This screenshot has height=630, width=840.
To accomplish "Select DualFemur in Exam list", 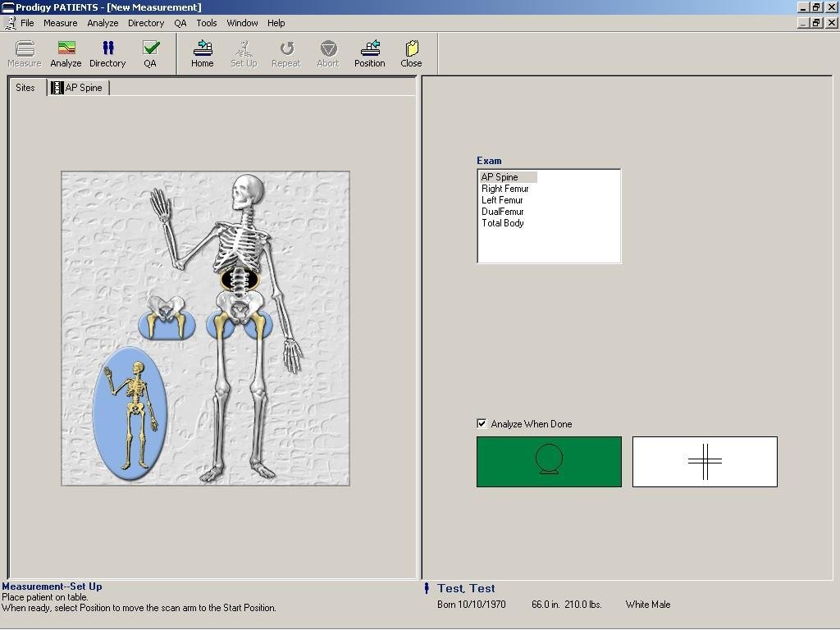I will coord(503,212).
